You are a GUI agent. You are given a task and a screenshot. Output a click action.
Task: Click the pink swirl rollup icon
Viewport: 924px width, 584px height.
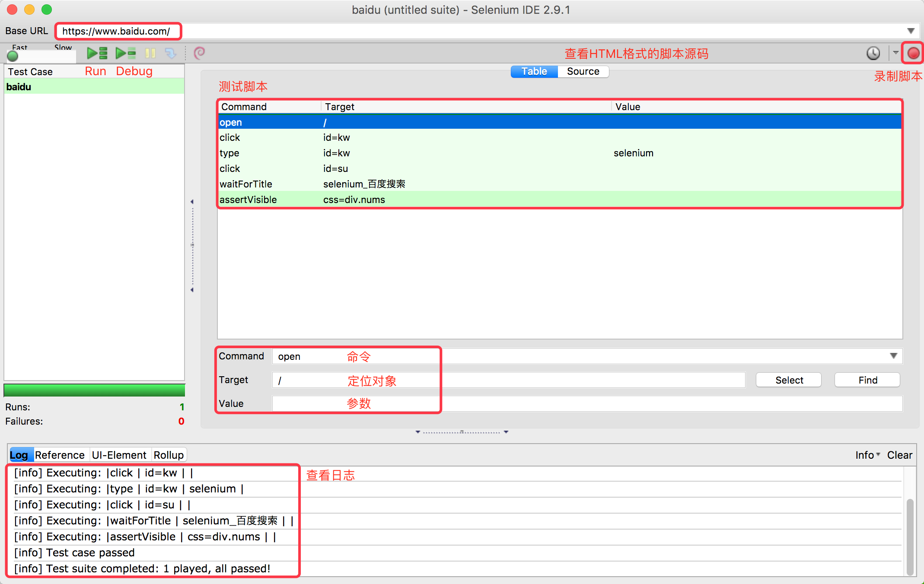[199, 53]
